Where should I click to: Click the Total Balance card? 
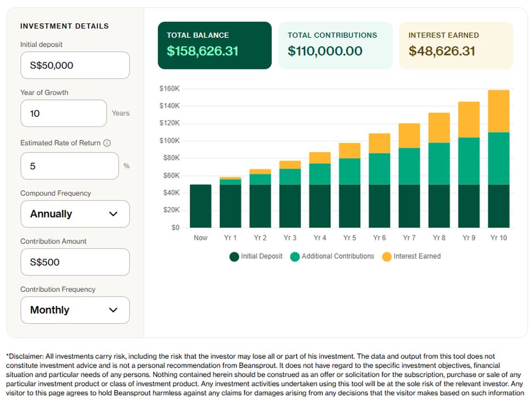click(215, 45)
